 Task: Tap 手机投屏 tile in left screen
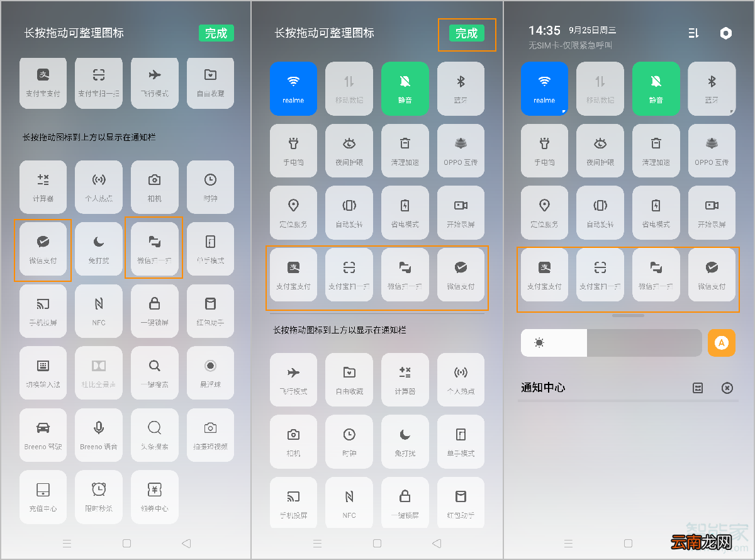[43, 311]
